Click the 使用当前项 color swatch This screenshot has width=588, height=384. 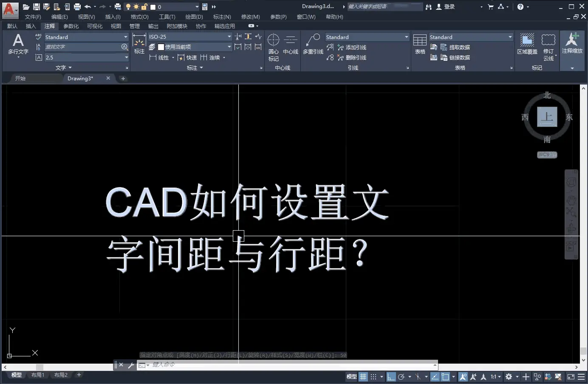point(161,47)
